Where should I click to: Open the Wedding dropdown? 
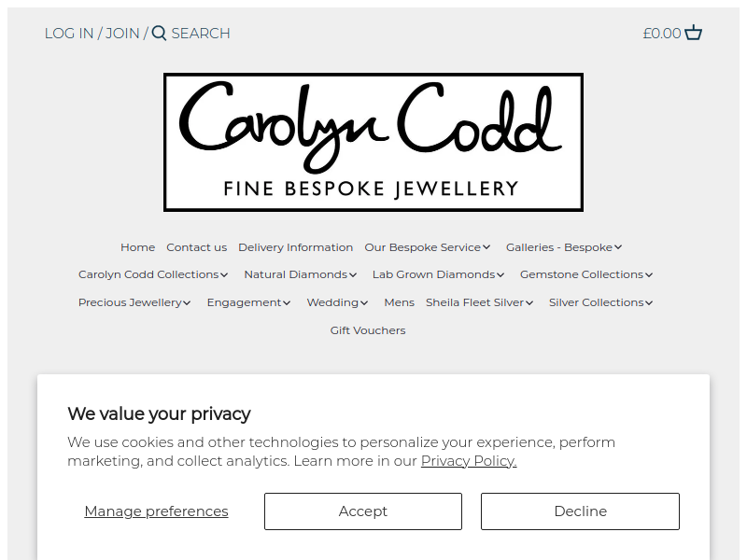coord(337,302)
